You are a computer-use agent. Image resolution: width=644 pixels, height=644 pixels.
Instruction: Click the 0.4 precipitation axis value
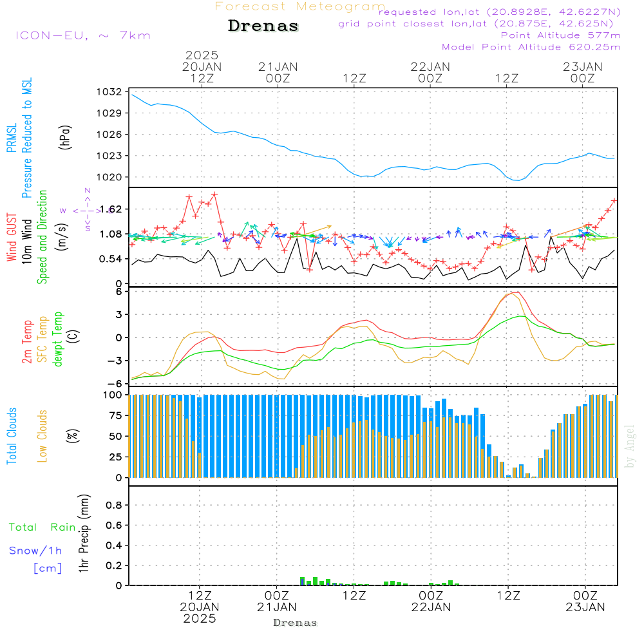(114, 545)
